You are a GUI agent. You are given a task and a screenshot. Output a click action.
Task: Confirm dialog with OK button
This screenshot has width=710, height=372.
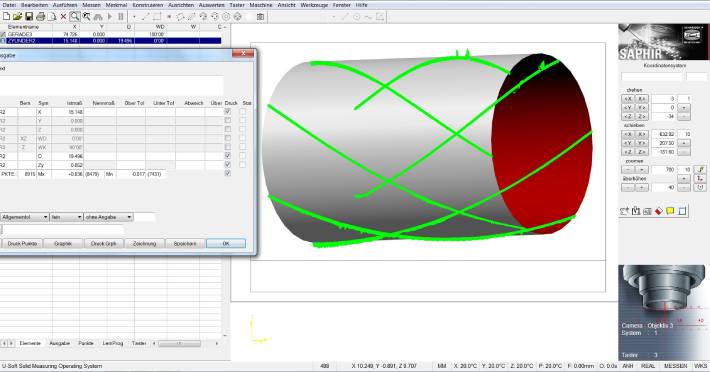pos(226,243)
